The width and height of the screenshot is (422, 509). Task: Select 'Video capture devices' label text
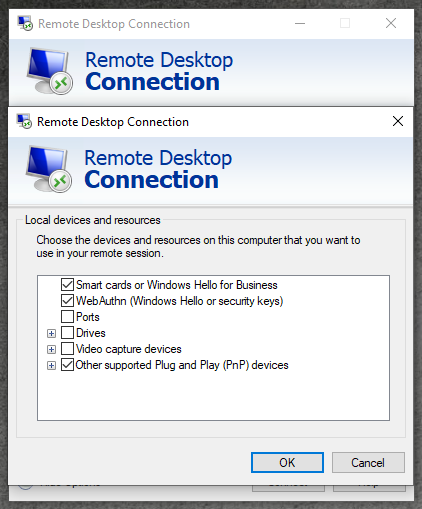(x=129, y=349)
